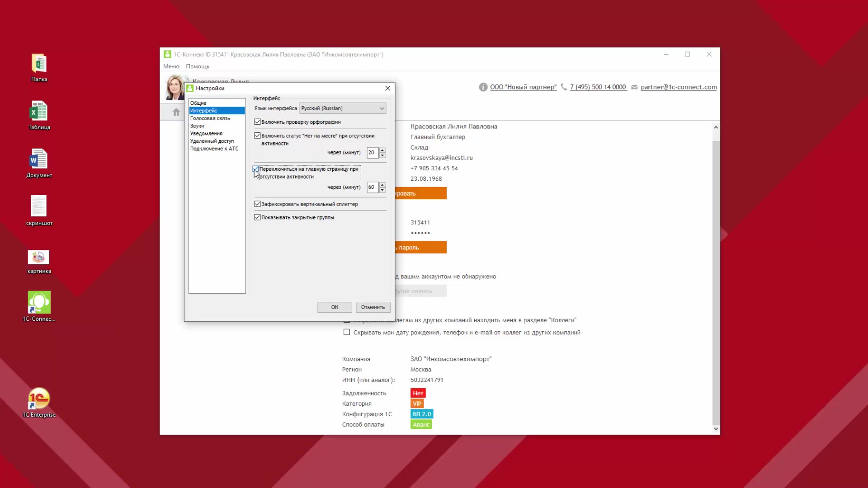Toggle Зафиксировать вертикальный сплиттер checkbox
This screenshot has width=868, height=488.
tap(257, 204)
